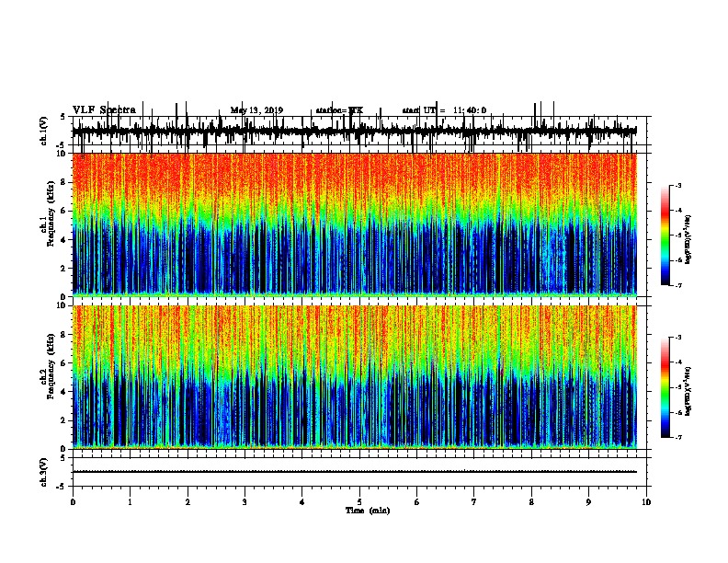
Task: Click the "6" minute tick label
Action: click(417, 502)
